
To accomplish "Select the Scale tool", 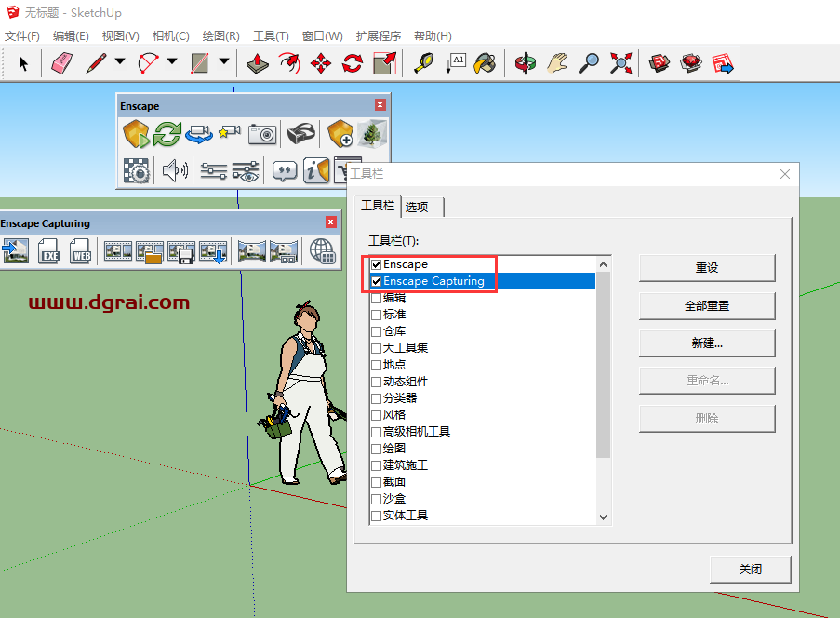I will click(x=384, y=63).
